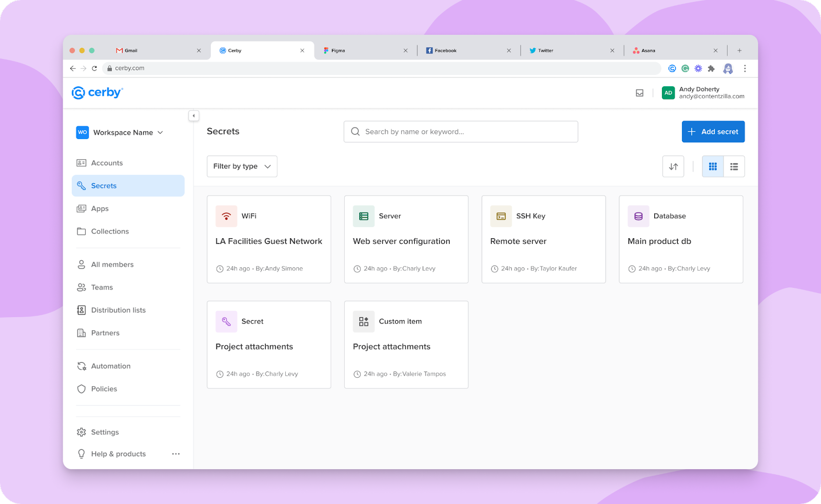Click the three-dot menu beside Help & products
This screenshot has width=821, height=504.
click(176, 454)
